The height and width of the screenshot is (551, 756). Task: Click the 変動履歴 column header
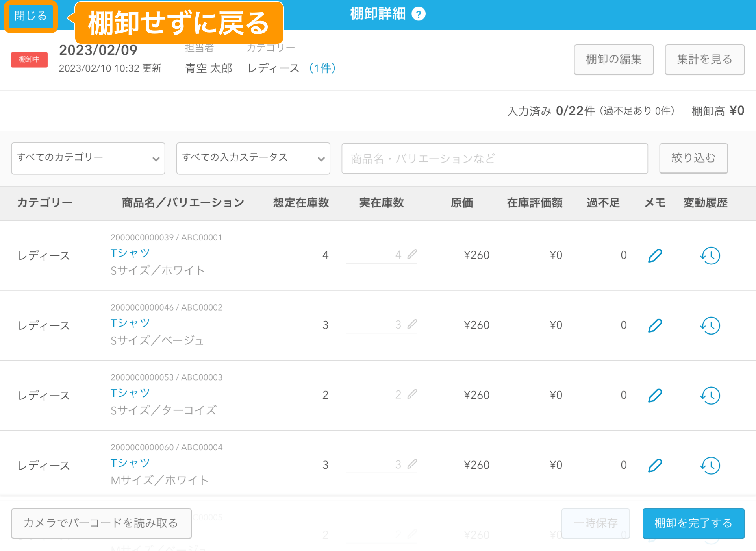[x=705, y=203]
